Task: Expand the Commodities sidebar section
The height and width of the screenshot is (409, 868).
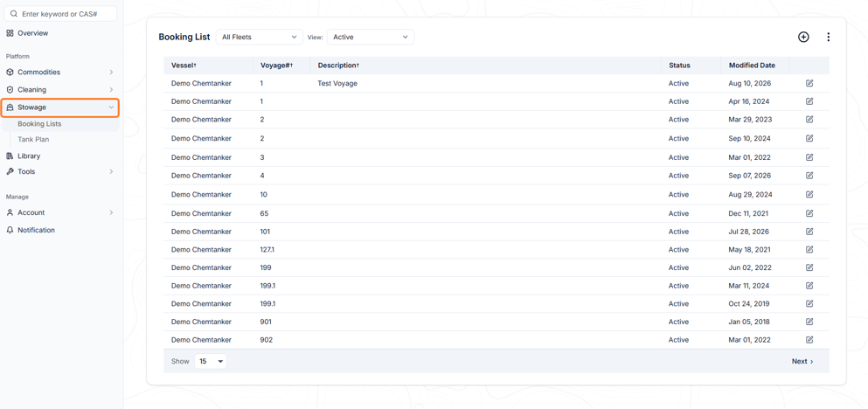Action: pos(59,72)
